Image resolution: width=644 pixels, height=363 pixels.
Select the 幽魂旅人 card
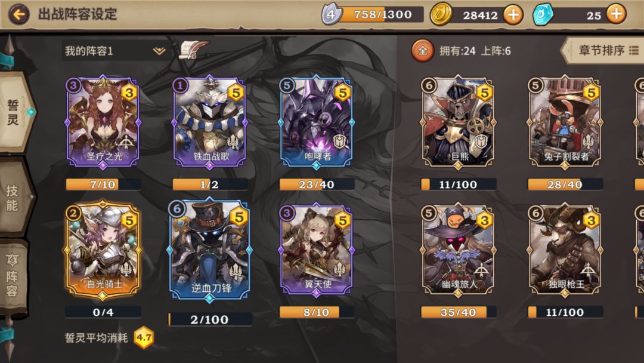click(457, 250)
